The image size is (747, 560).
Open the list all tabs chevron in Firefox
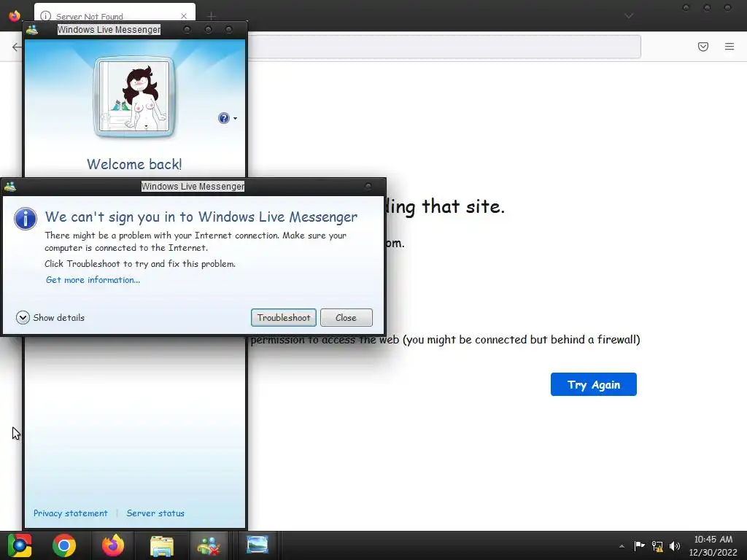(629, 16)
